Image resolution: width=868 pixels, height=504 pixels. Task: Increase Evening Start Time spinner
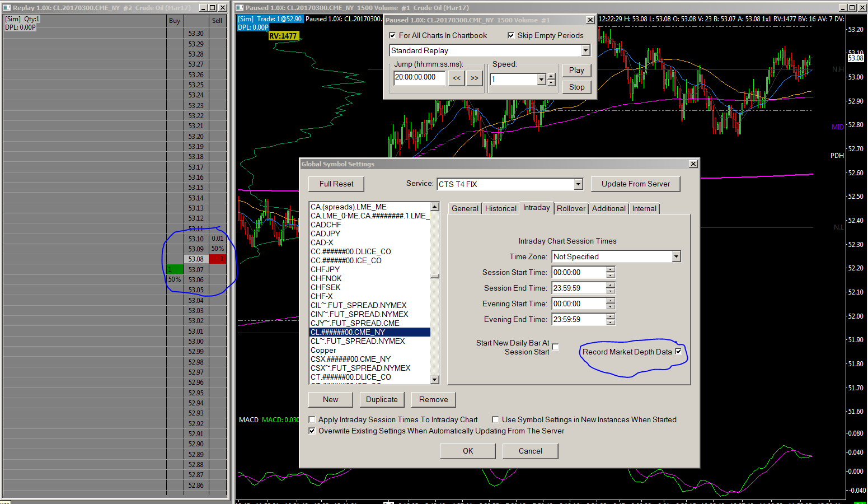coord(611,301)
